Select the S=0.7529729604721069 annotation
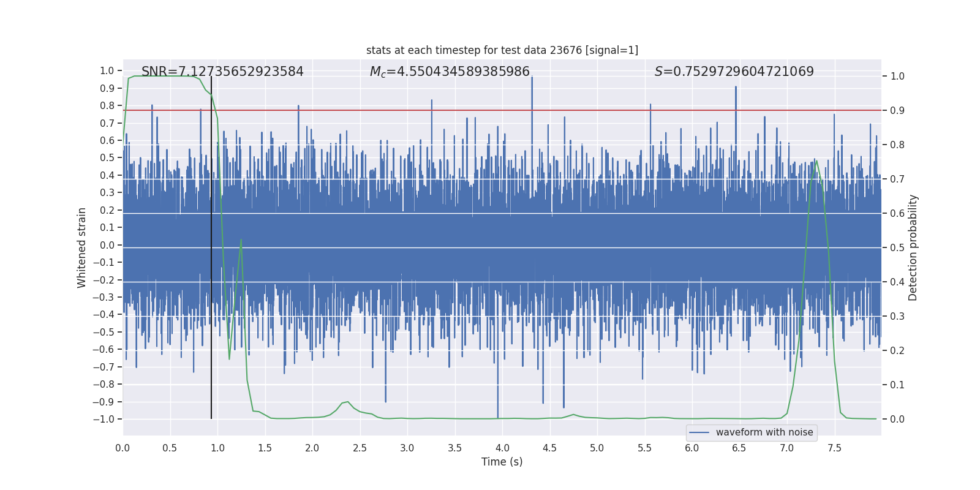This screenshot has height=490, width=980. 734,72
